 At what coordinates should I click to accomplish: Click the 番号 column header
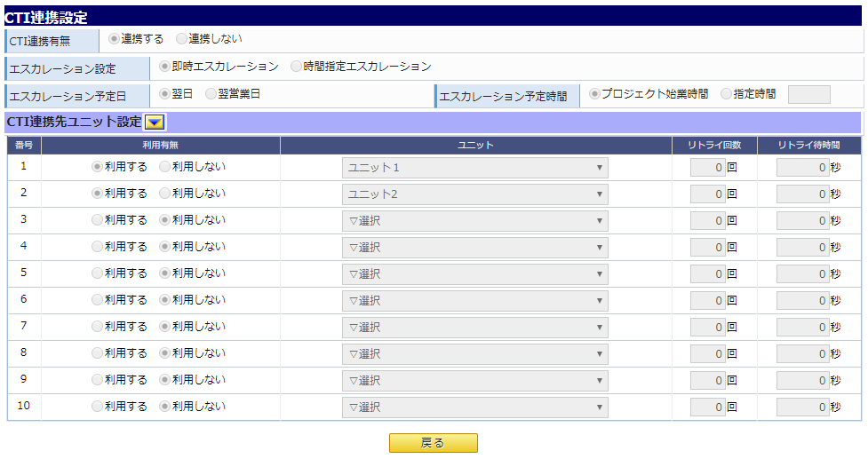tap(24, 146)
